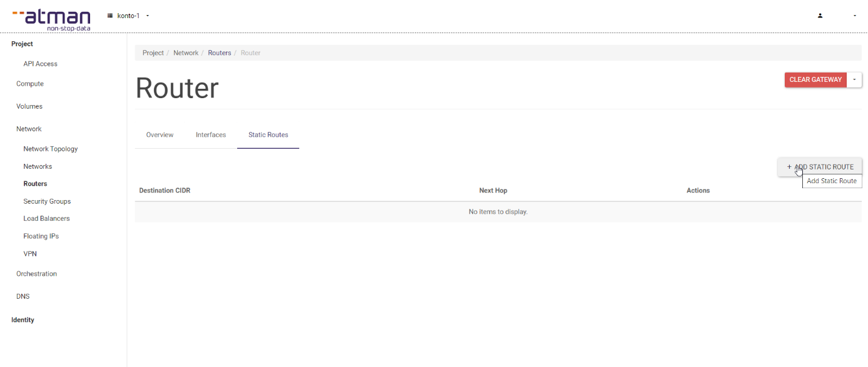Switch to the Overview tab

pyautogui.click(x=160, y=135)
